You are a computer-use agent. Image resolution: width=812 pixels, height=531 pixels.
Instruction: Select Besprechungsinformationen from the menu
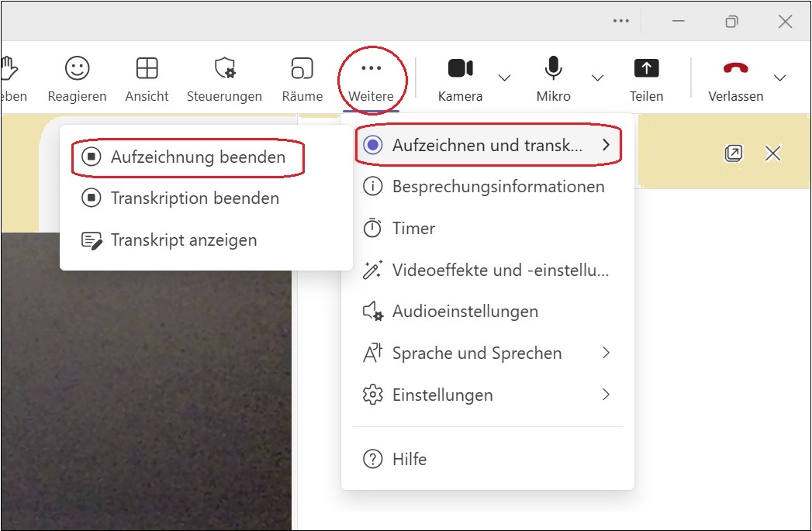[487, 187]
